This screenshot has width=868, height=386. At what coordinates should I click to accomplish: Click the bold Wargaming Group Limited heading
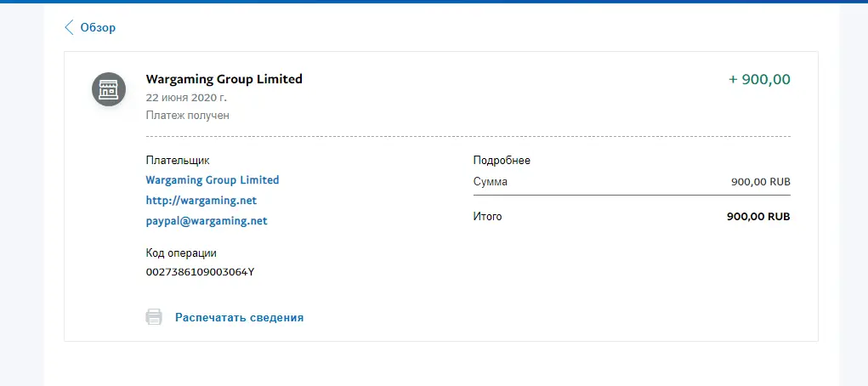224,79
